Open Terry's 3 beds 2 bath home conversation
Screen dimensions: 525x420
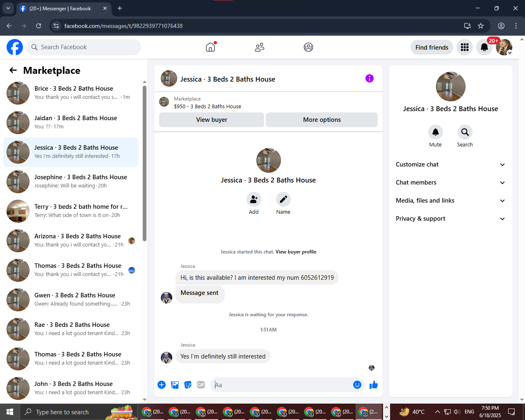(x=71, y=211)
